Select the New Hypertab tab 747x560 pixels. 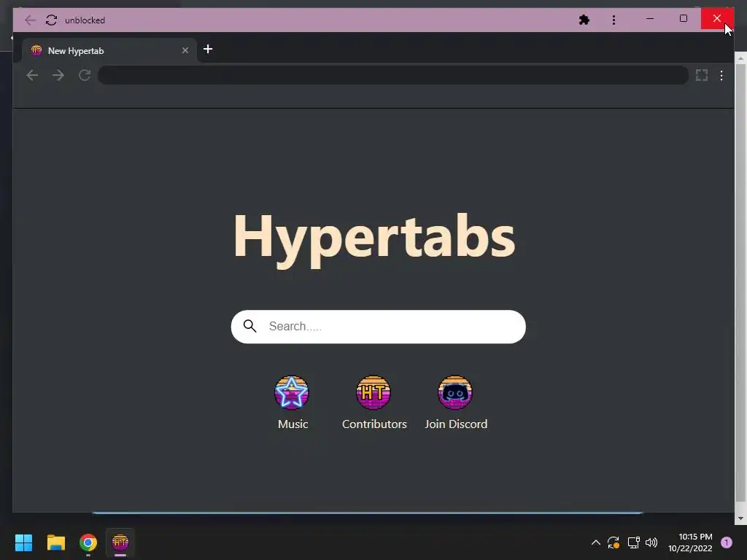[109, 50]
